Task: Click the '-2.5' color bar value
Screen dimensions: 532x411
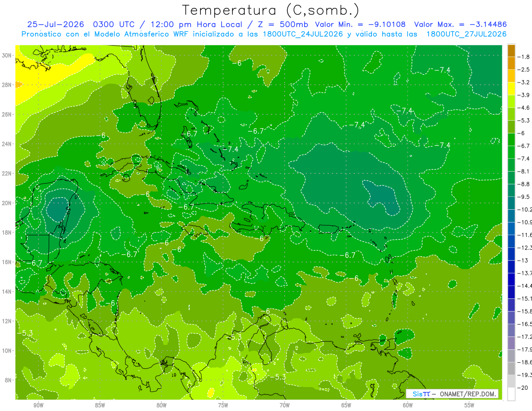Action: 524,70
